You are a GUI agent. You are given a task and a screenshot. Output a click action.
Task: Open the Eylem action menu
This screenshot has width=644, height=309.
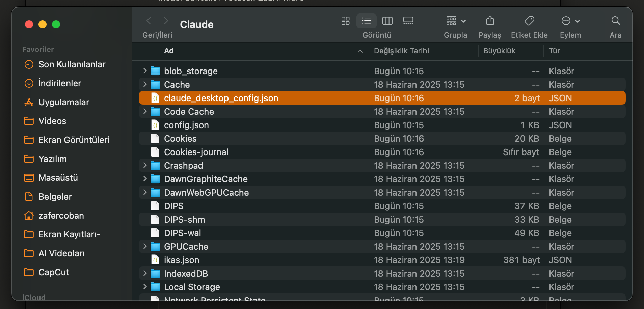pyautogui.click(x=570, y=21)
